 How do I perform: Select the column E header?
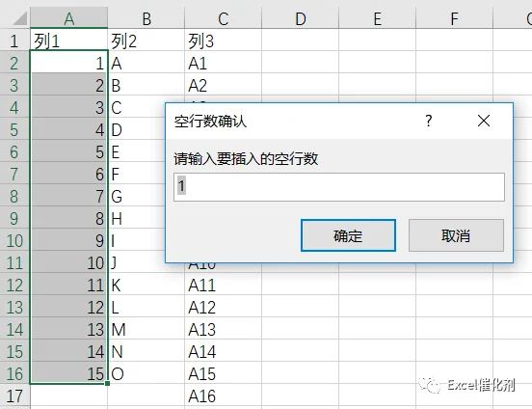click(377, 18)
